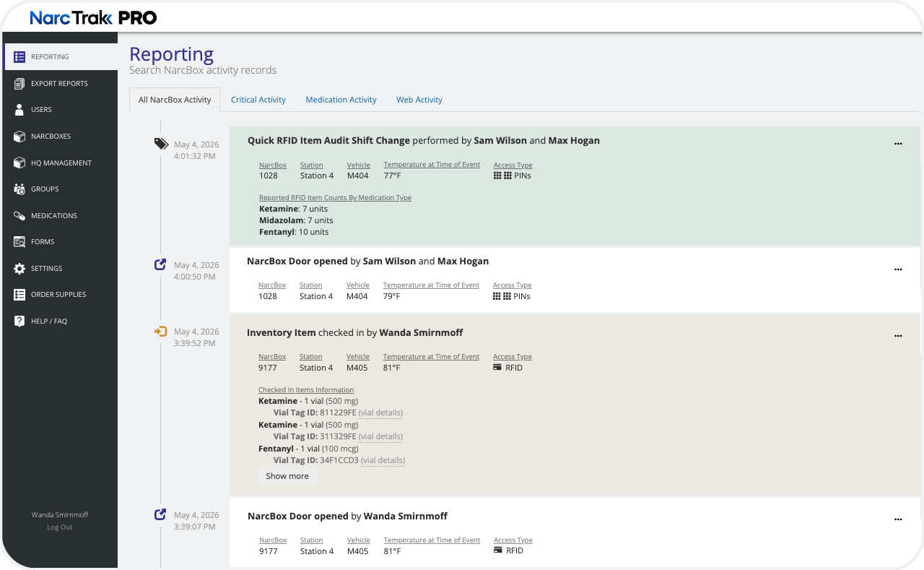Click the tag icon beside 4:01:32 PM event

[x=161, y=144]
